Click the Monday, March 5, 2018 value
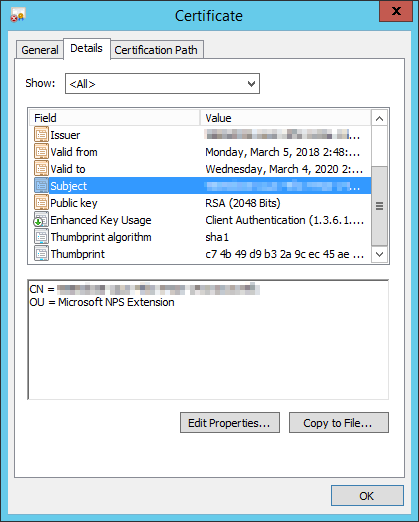The width and height of the screenshot is (419, 522). (x=283, y=152)
